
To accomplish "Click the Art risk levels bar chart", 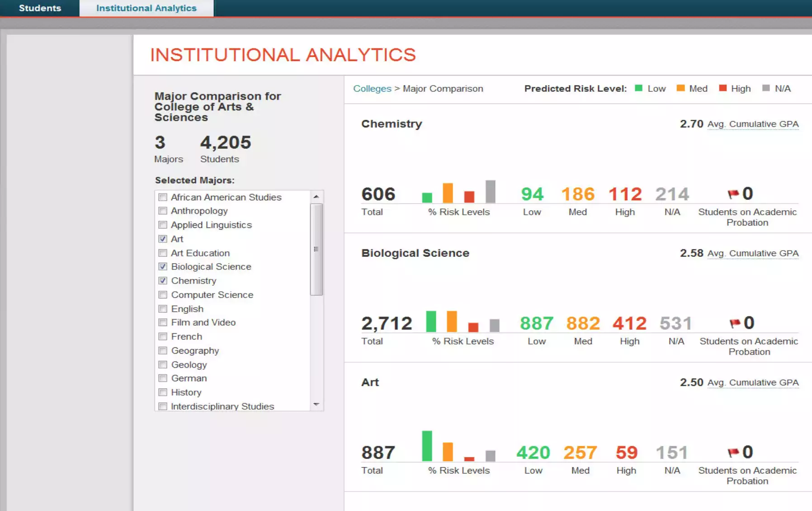I will pos(458,446).
